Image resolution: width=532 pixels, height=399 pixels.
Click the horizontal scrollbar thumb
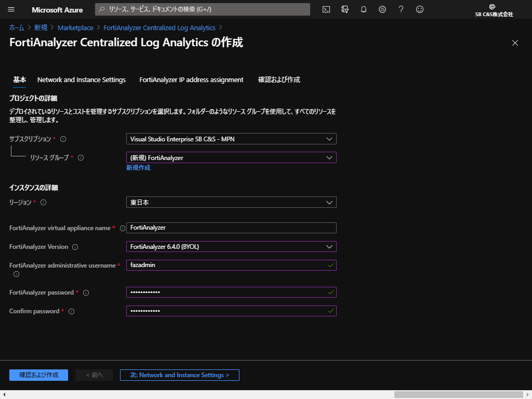tap(458, 395)
